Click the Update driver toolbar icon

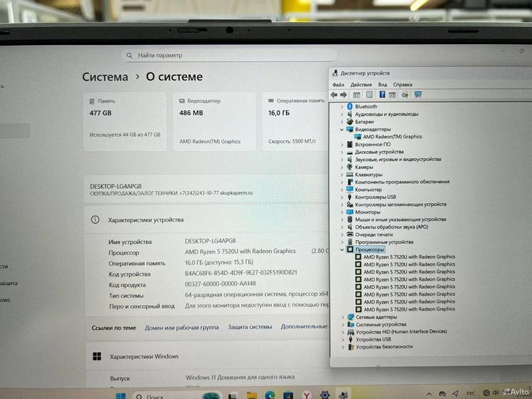405,95
